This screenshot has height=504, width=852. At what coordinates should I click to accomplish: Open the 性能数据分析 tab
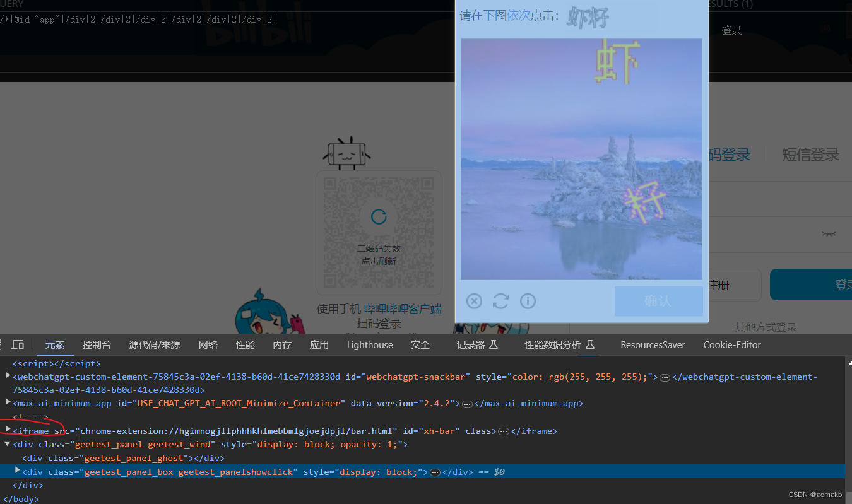[x=560, y=344]
